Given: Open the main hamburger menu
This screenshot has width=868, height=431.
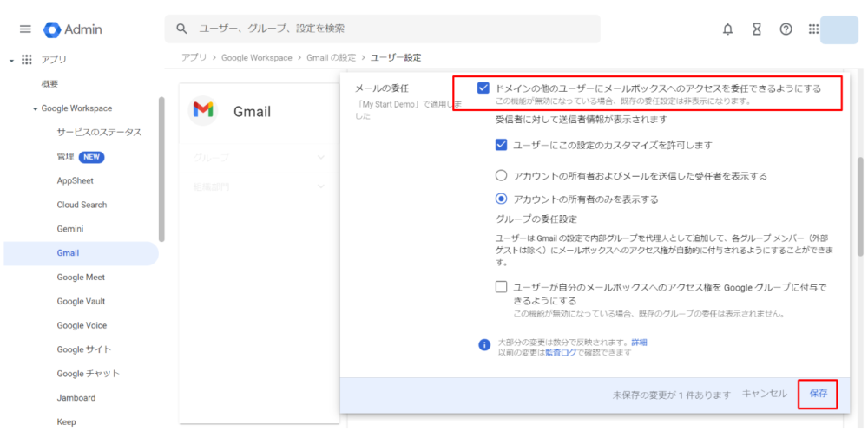Looking at the screenshot, I should [25, 29].
